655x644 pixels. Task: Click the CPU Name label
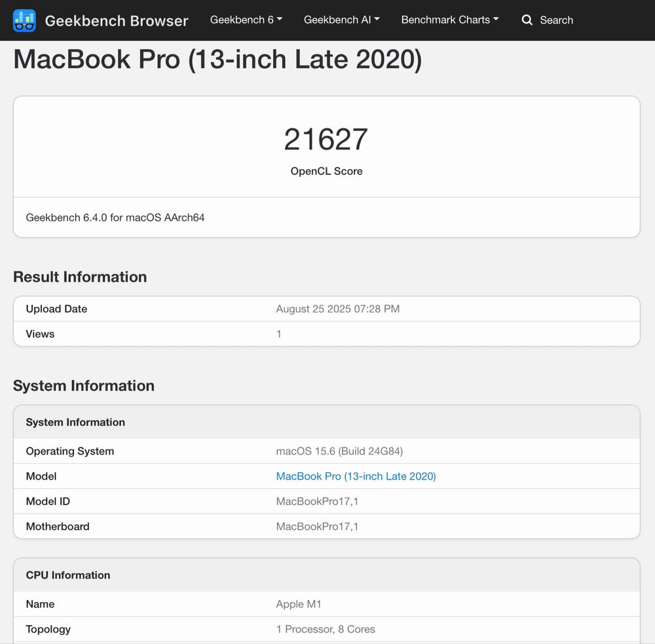coord(40,604)
